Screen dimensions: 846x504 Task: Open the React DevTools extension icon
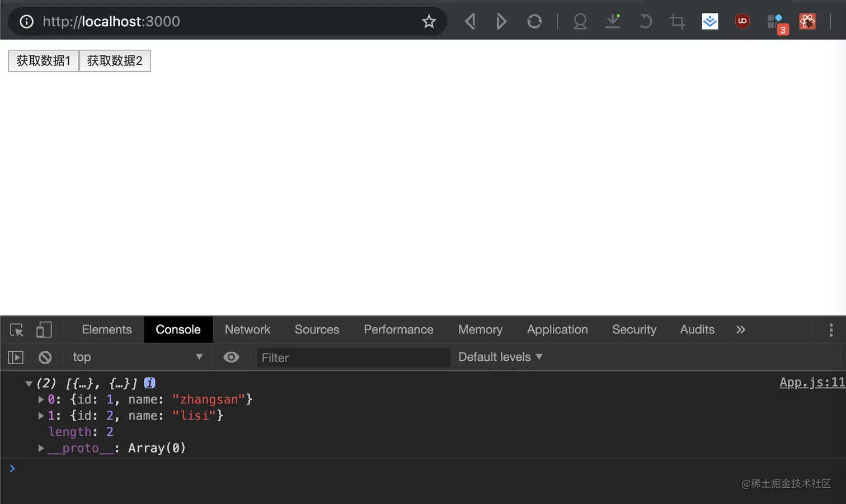pos(807,22)
